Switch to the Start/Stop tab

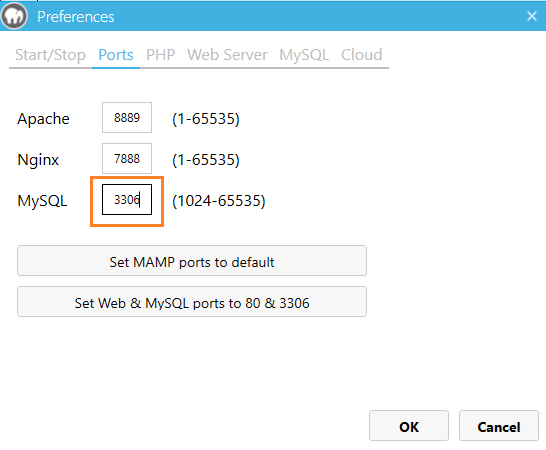(50, 55)
